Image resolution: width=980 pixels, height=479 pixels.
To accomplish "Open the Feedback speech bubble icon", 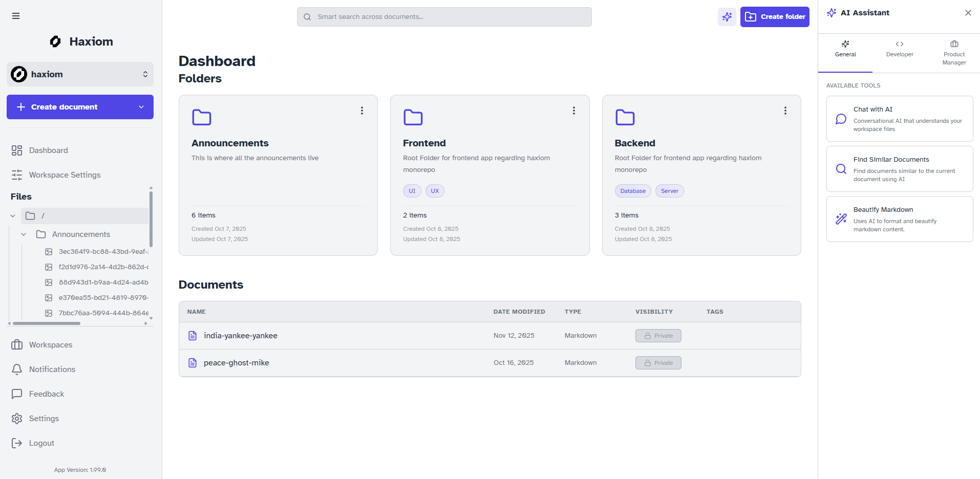I will tap(17, 394).
